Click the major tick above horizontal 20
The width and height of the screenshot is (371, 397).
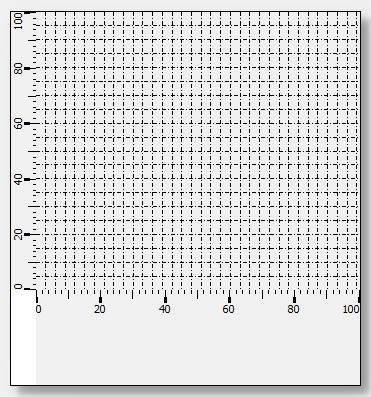click(x=100, y=297)
